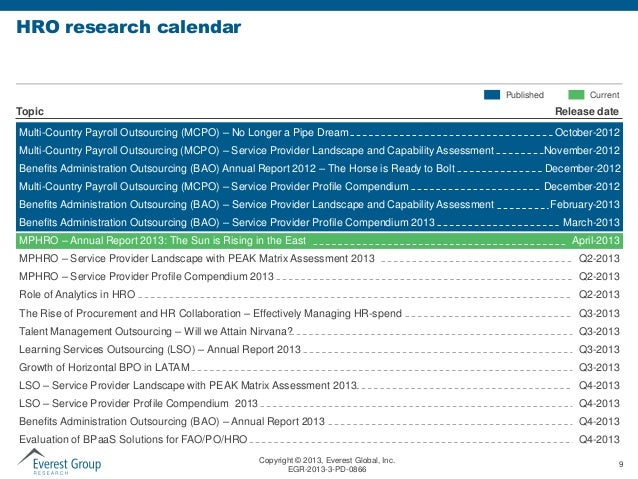The height and width of the screenshot is (479, 638).
Task: Select Rise of Procurement and HR Collaboration row
Action: point(319,313)
